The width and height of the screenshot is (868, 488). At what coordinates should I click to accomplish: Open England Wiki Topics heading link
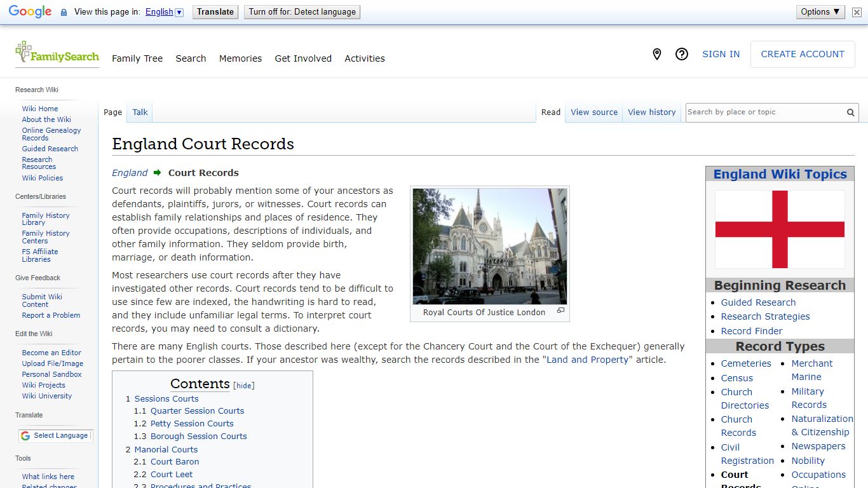[780, 175]
